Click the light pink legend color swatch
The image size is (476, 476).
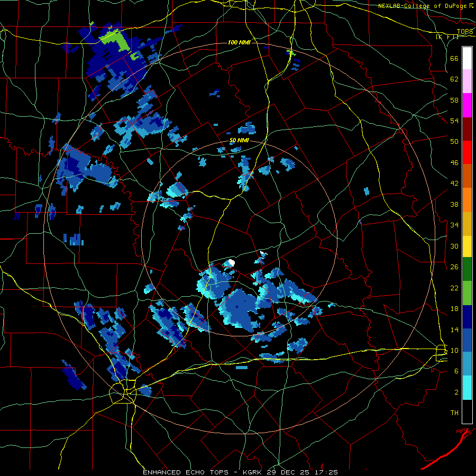[467, 81]
